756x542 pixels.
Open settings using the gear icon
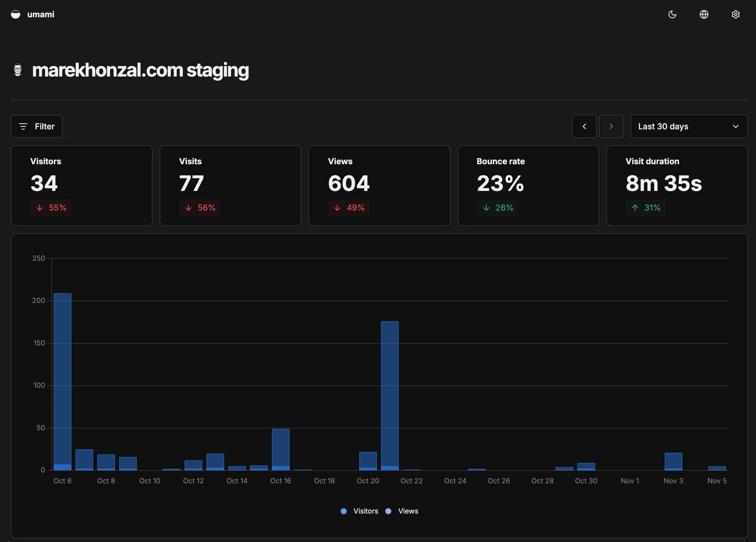(736, 14)
